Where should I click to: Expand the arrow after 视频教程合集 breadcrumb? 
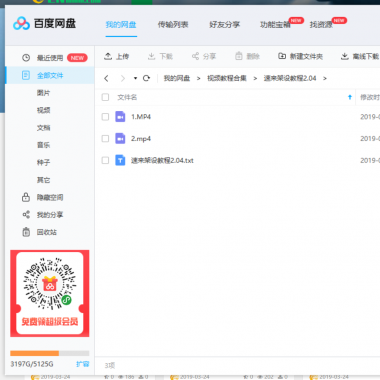pyautogui.click(x=255, y=78)
